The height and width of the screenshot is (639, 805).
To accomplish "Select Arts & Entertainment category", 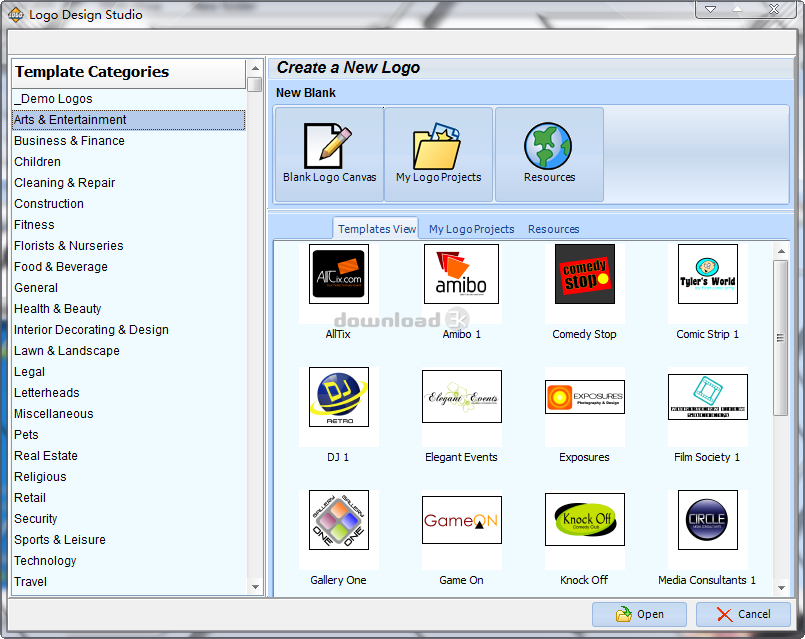I will click(x=129, y=120).
